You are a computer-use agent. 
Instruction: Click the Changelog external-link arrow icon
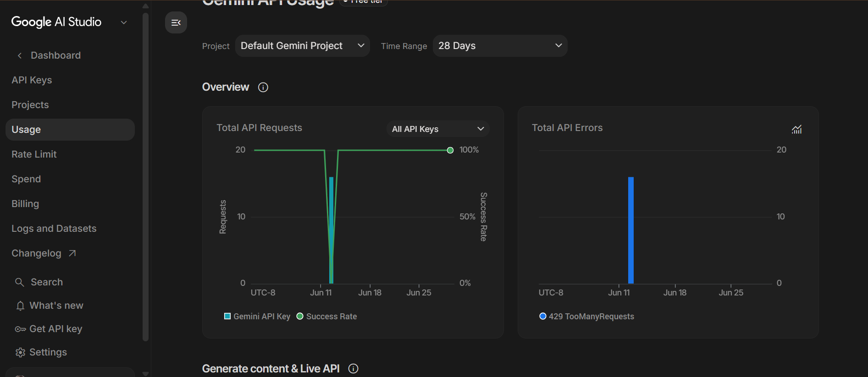coord(72,253)
